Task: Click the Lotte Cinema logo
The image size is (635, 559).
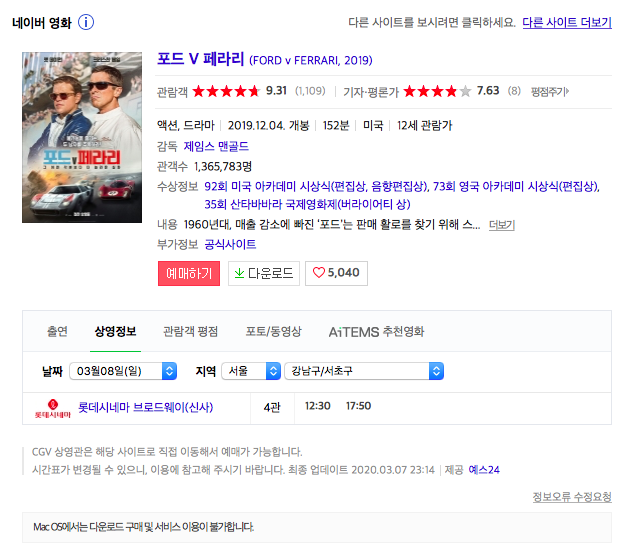Action: [x=53, y=408]
